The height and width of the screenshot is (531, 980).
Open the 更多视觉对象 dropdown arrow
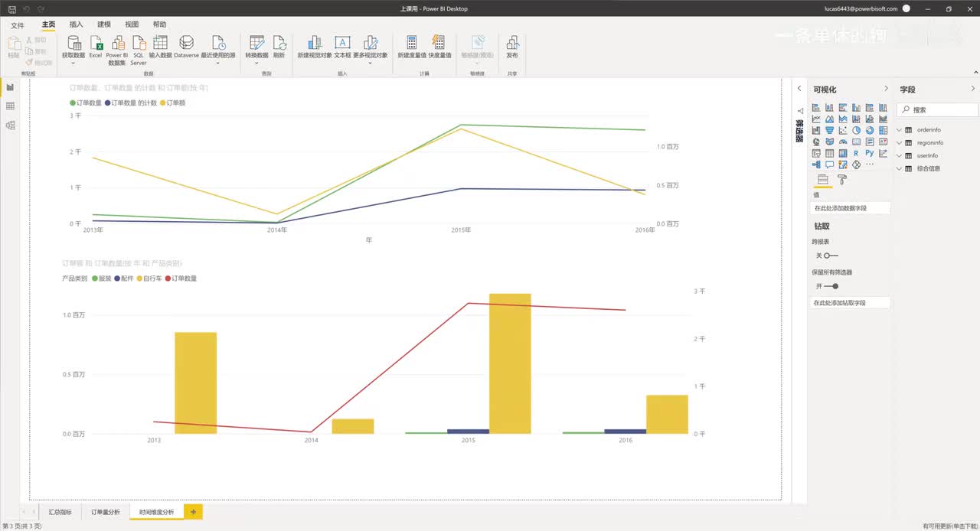[x=370, y=63]
